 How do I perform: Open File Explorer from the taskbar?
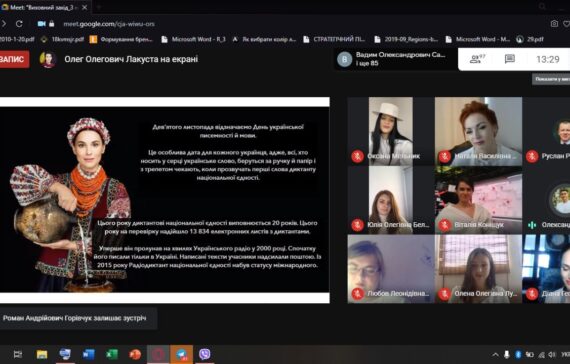pyautogui.click(x=42, y=354)
